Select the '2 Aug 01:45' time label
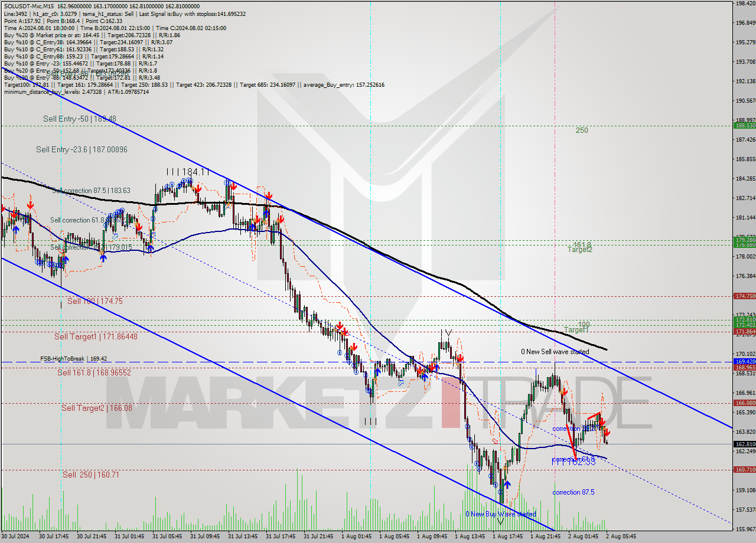Screen dimensions: 756x543 pyautogui.click(x=582, y=537)
